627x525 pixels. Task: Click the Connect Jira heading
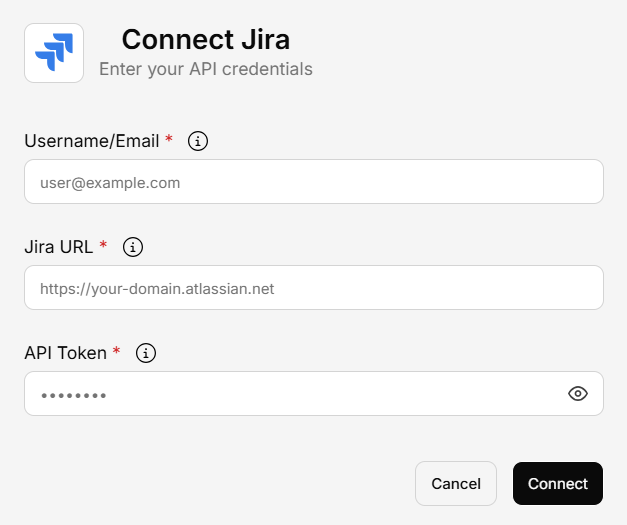click(x=205, y=40)
